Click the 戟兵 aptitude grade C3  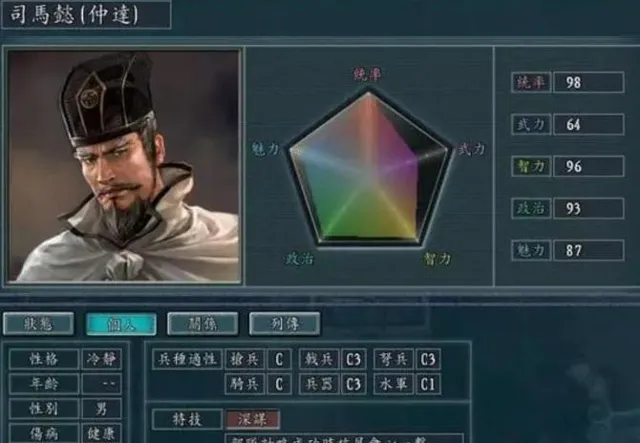pyautogui.click(x=354, y=359)
